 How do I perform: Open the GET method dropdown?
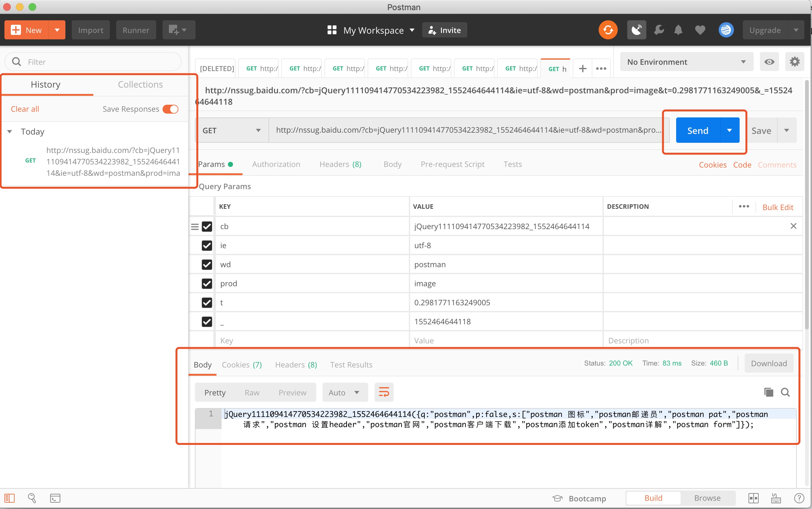coord(232,130)
